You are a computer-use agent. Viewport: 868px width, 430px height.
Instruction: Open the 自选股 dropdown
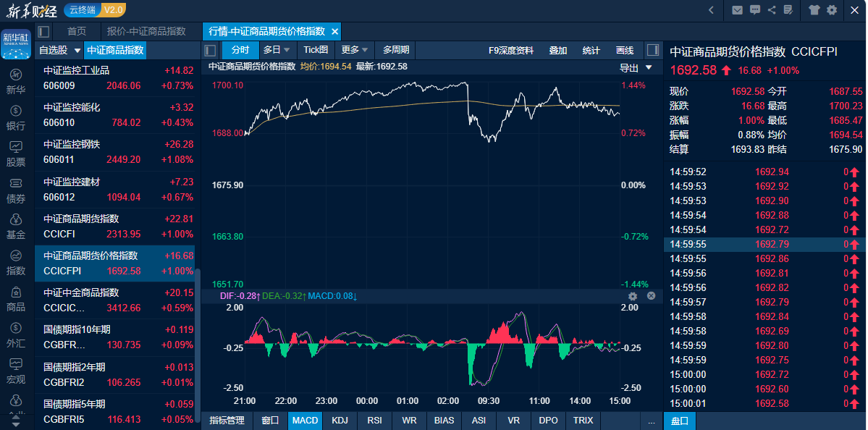coord(59,51)
